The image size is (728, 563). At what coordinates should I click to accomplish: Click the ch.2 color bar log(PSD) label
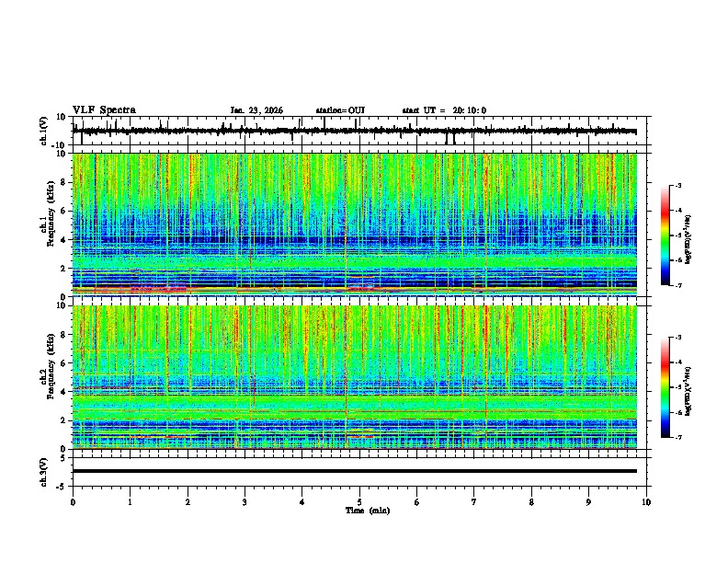(x=688, y=391)
